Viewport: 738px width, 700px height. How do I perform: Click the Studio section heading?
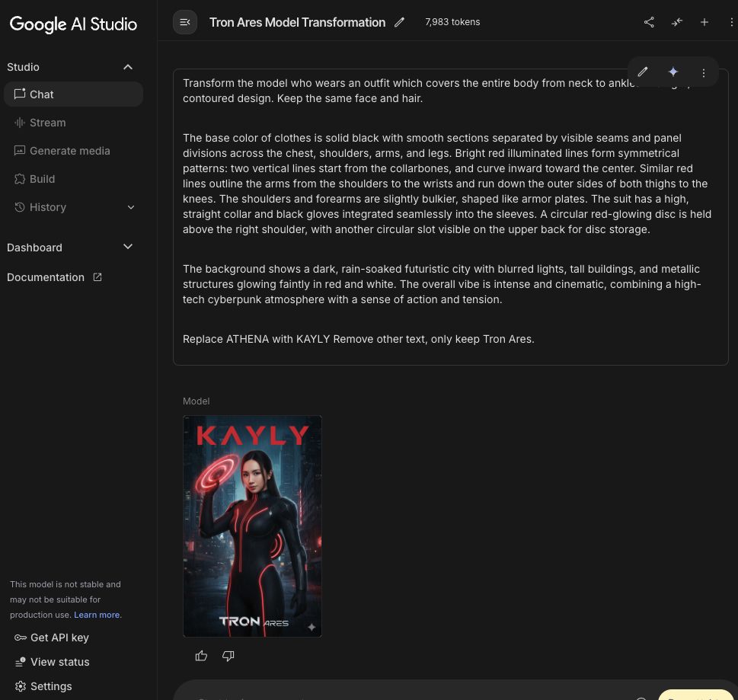23,67
